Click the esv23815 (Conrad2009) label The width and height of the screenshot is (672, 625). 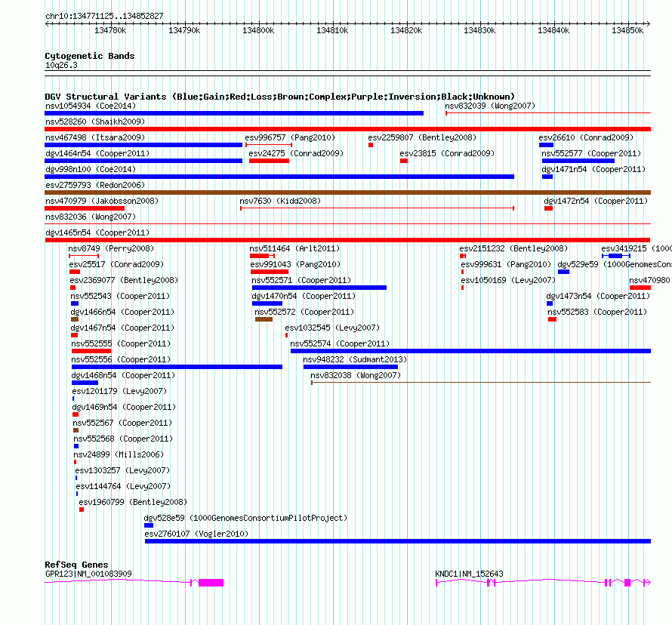tap(447, 153)
